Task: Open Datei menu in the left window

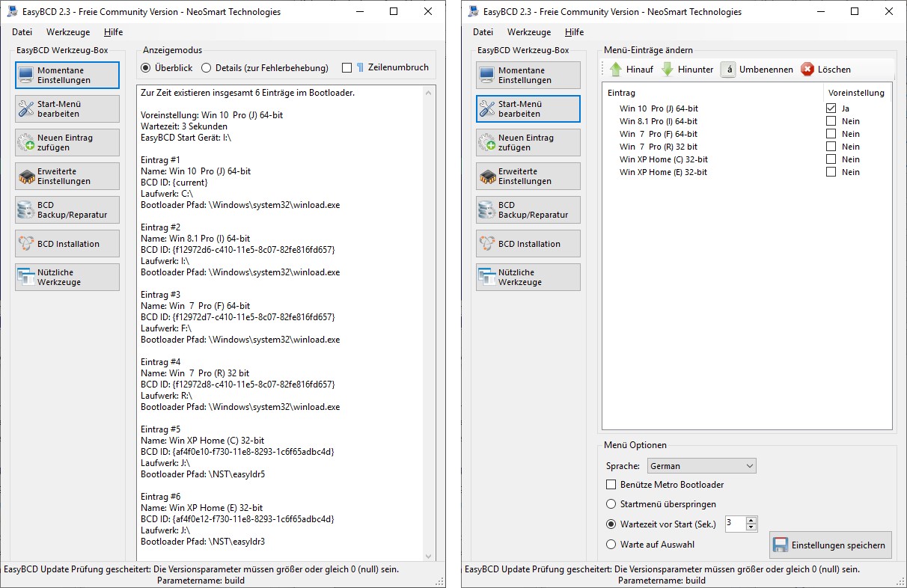Action: (22, 32)
